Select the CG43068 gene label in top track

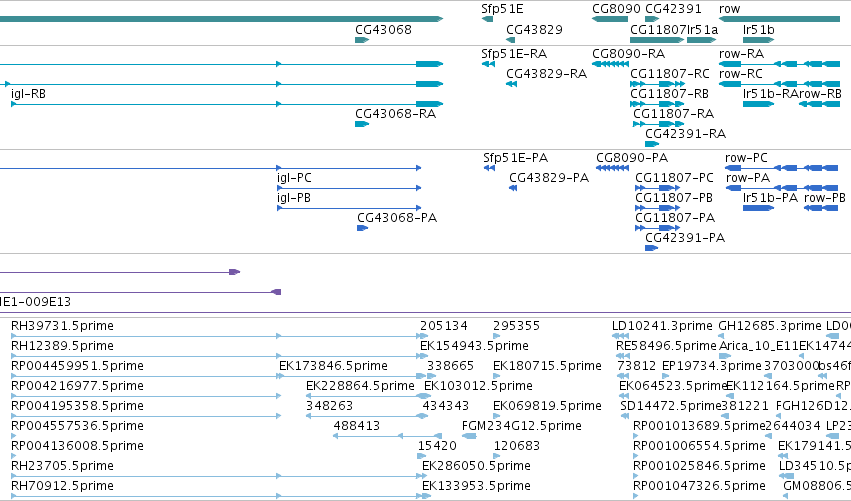(x=383, y=29)
